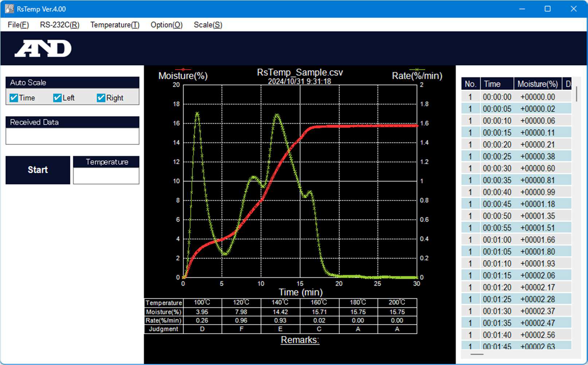Uncheck the Left auto scale checkbox
The width and height of the screenshot is (588, 365).
tap(57, 98)
